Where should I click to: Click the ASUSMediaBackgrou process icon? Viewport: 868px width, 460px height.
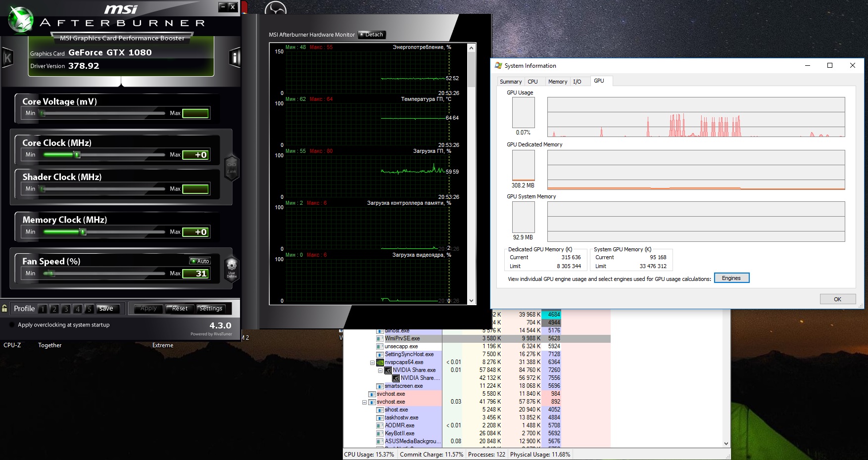[380, 441]
